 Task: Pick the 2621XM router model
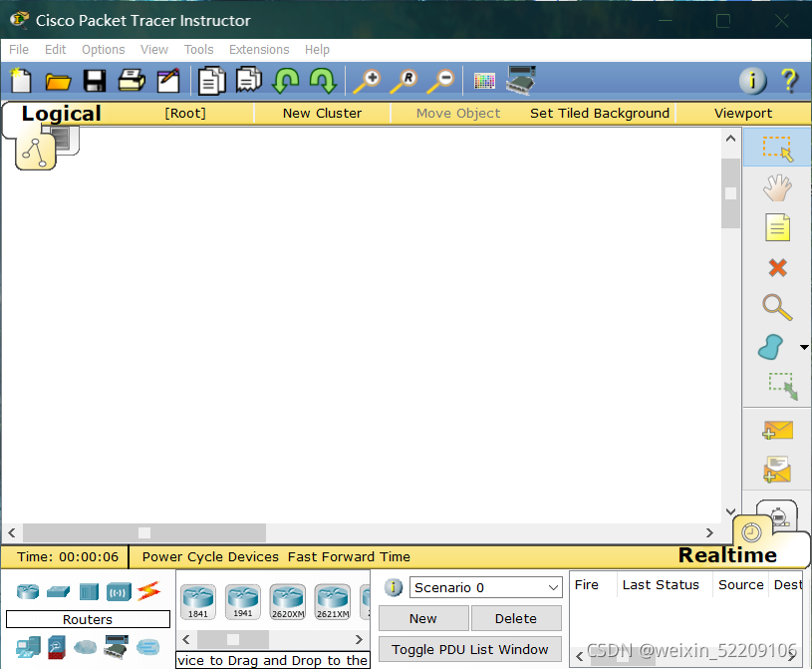pos(333,601)
